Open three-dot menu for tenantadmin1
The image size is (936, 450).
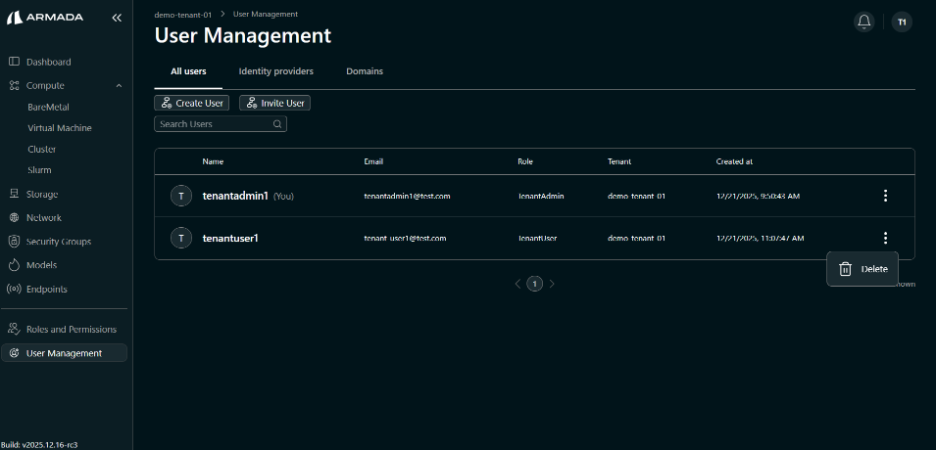tap(885, 196)
